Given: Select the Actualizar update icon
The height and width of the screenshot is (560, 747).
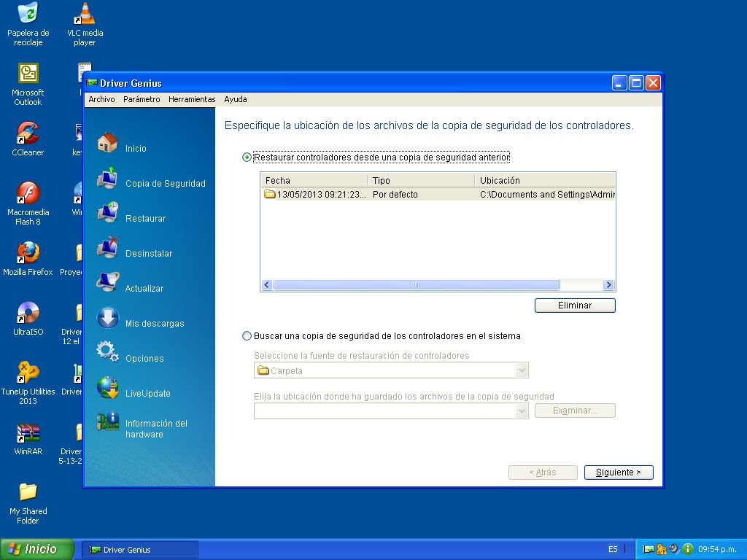Looking at the screenshot, I should pyautogui.click(x=108, y=282).
